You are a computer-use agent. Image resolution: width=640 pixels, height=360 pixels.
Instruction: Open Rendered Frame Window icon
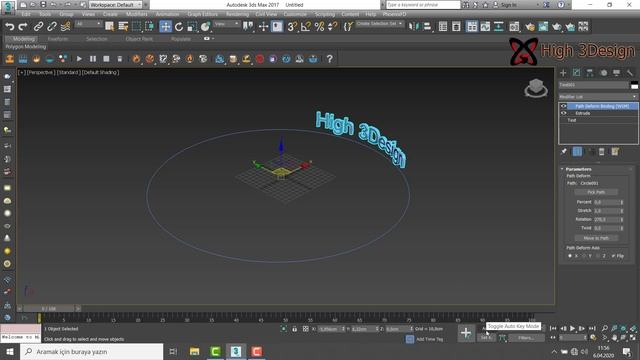click(543, 27)
